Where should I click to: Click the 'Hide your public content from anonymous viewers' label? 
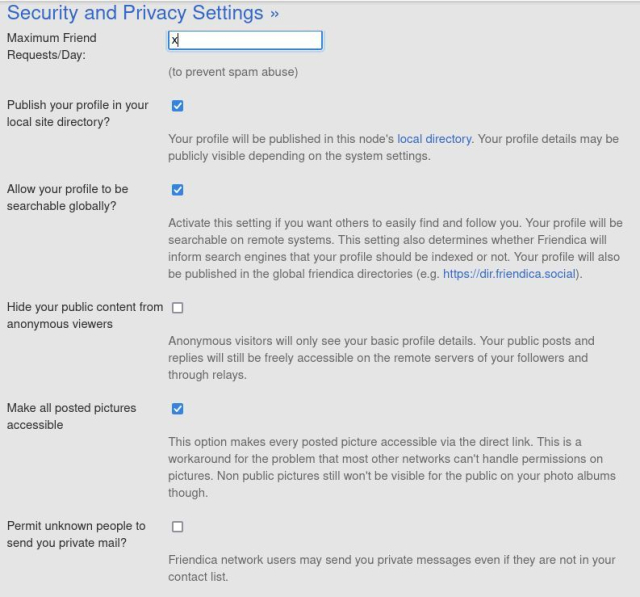coord(84,315)
